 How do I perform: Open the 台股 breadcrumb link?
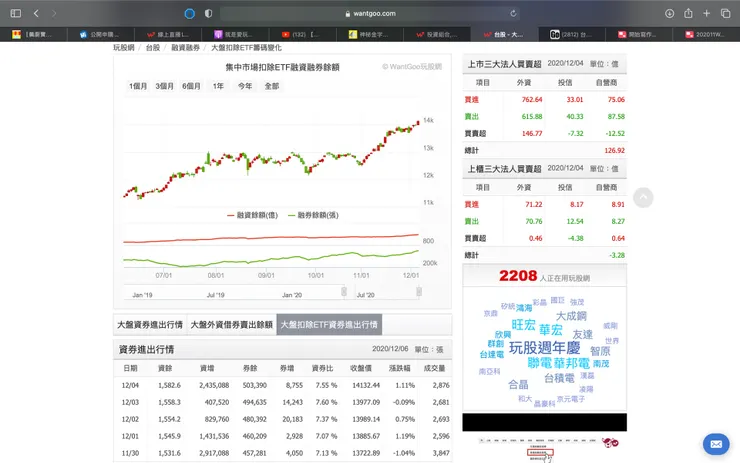152,48
